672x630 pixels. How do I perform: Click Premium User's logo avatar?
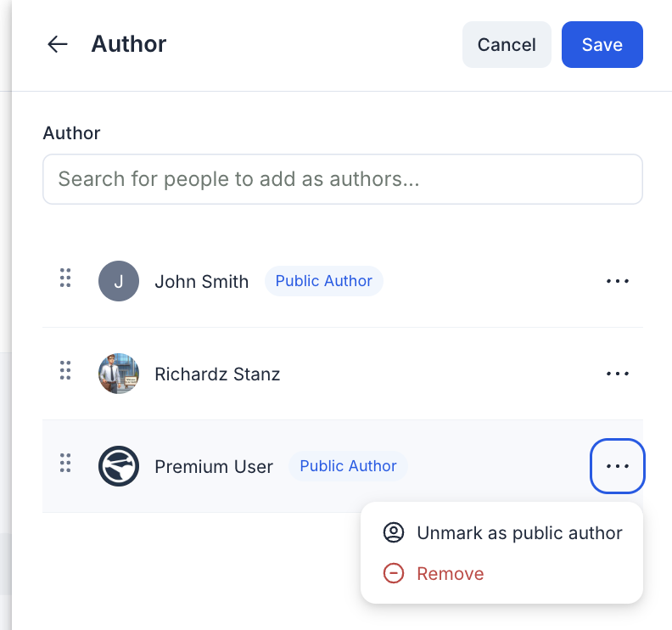tap(119, 466)
